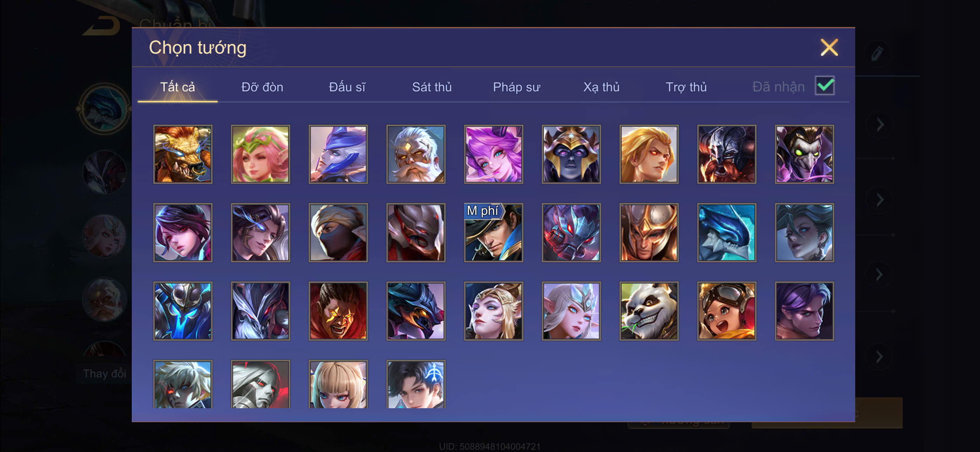Pick the masked ninja with turban hero
Viewport: 980px width, 452px height.
(338, 232)
